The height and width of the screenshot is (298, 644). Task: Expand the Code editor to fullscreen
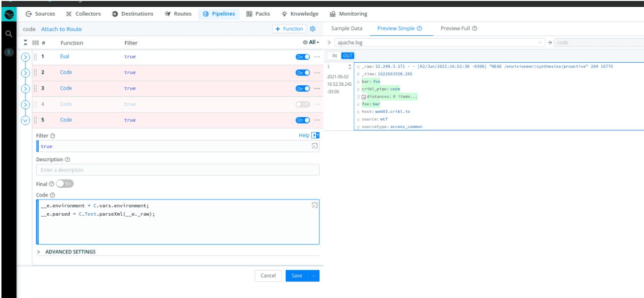(x=315, y=205)
